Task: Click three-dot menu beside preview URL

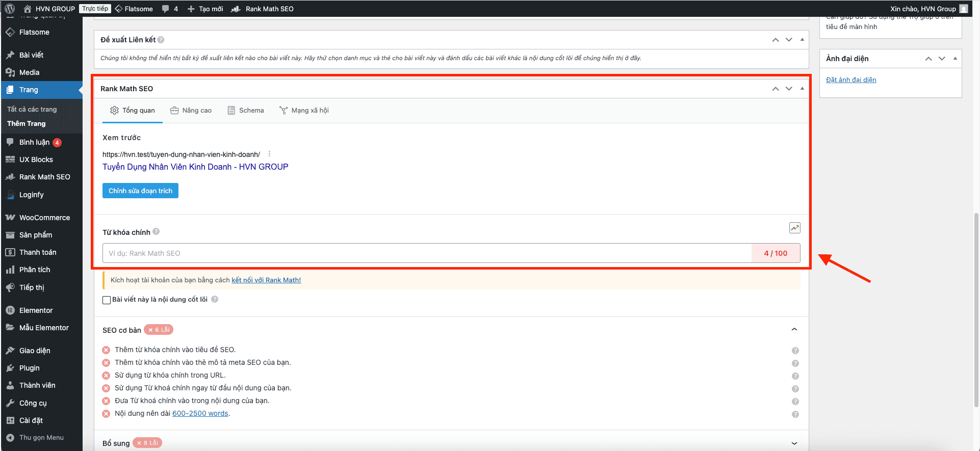Action: 269,154
